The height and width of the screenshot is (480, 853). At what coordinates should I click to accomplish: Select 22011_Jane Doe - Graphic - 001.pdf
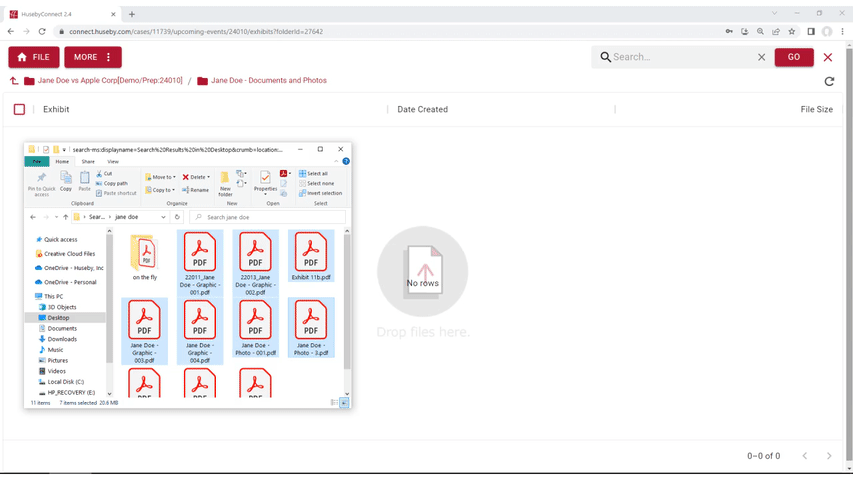click(x=200, y=263)
